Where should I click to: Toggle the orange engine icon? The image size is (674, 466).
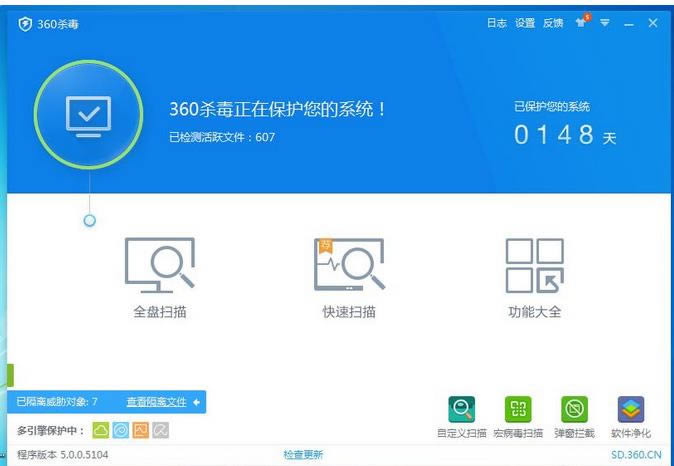[140, 431]
